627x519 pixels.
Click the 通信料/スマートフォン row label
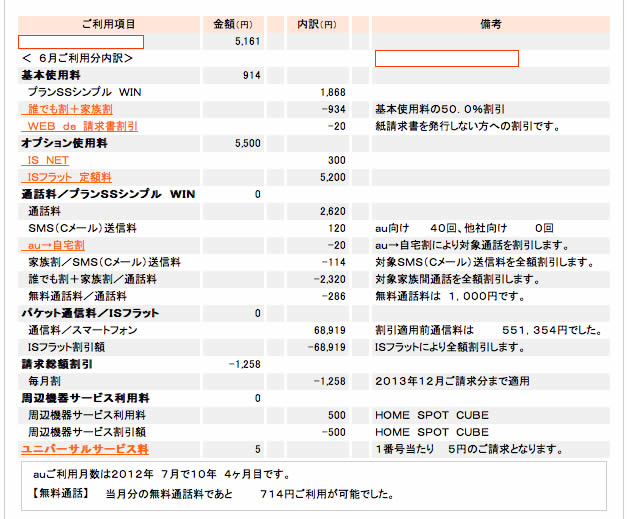(83, 330)
